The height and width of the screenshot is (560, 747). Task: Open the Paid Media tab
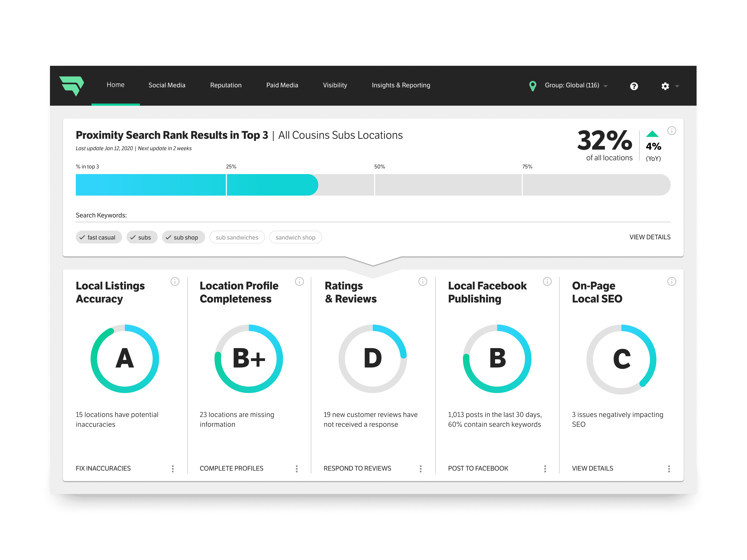(x=282, y=85)
